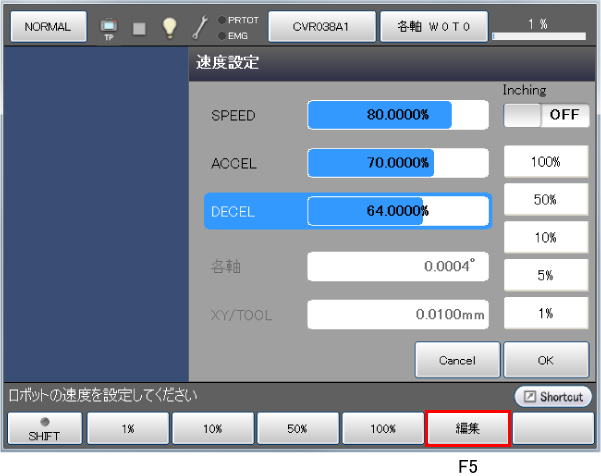Select the ACCEL 70% slider bar
The width and height of the screenshot is (601, 476).
click(397, 162)
